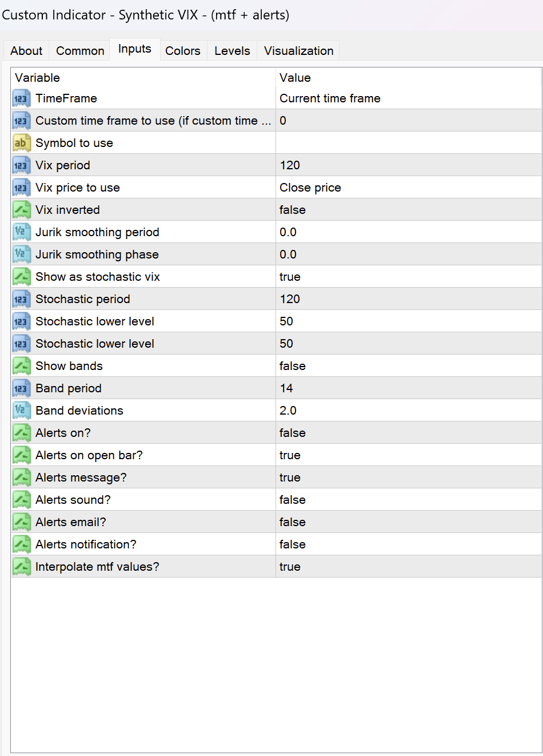
Task: Switch to the Colors tab
Action: tap(183, 51)
